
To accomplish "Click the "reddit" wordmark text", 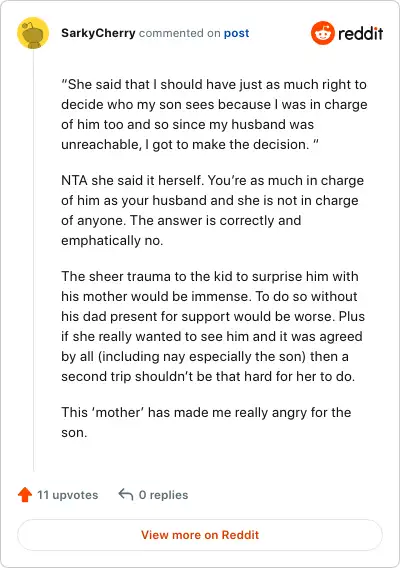I will [361, 33].
